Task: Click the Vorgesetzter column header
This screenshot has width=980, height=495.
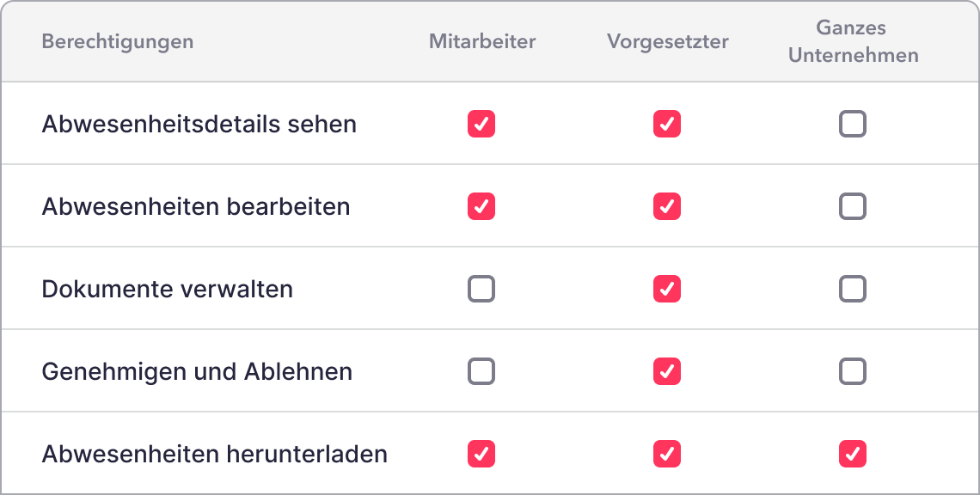Action: 668,41
